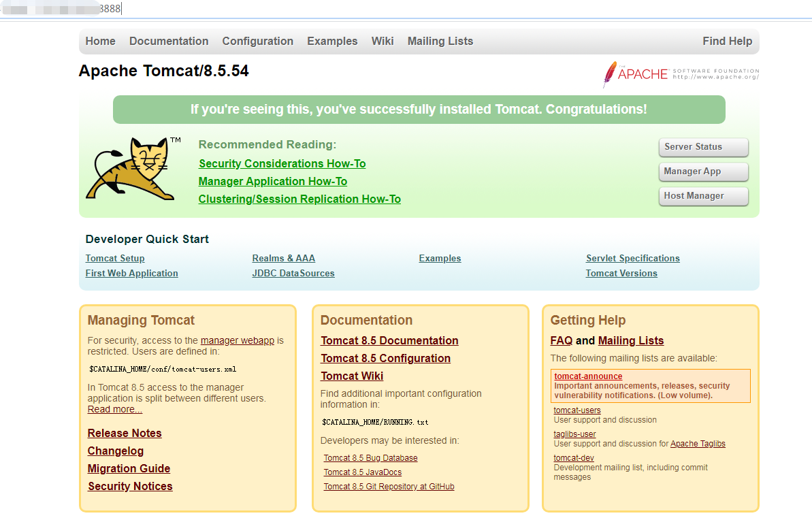Open Documentation in the navigation bar
This screenshot has width=812, height=520.
(x=169, y=41)
